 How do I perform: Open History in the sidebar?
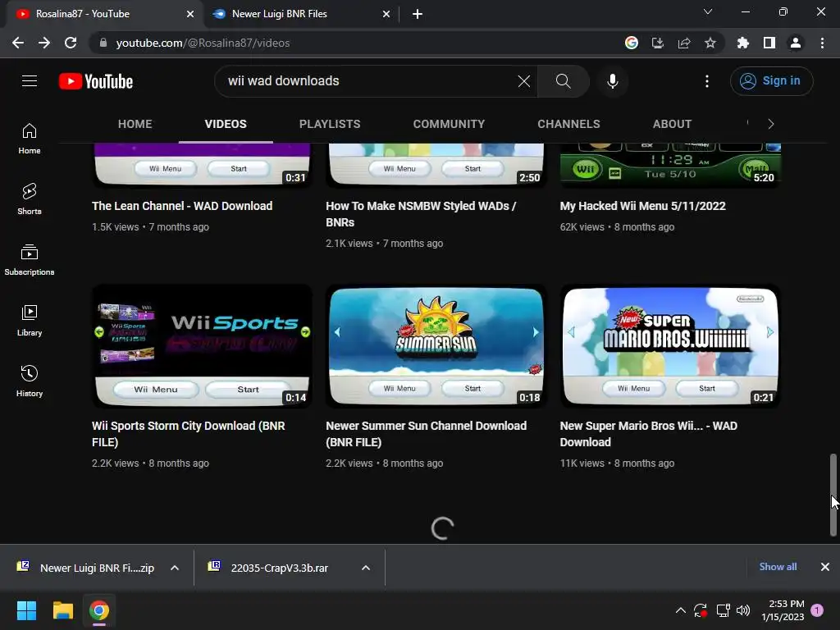click(30, 381)
